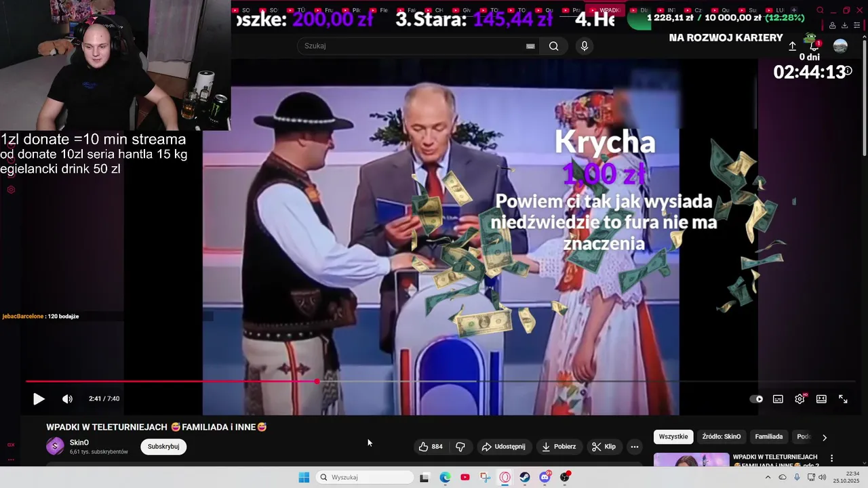
Task: Click the system tray volume icon
Action: pos(823,477)
